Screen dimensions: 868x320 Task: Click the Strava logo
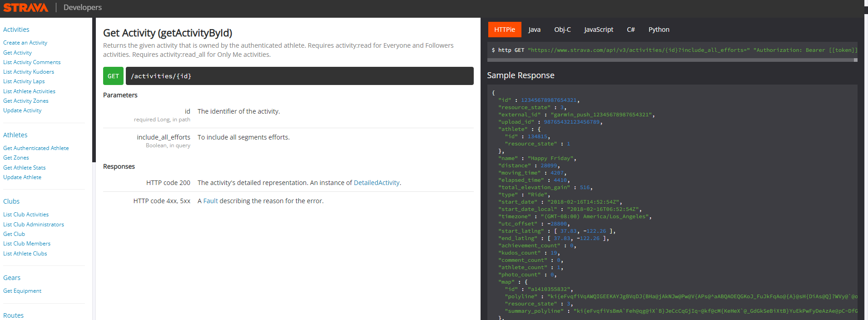pyautogui.click(x=25, y=7)
